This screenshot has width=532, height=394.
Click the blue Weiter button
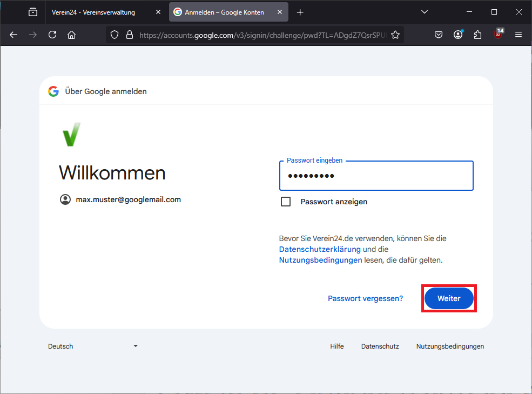click(x=449, y=298)
